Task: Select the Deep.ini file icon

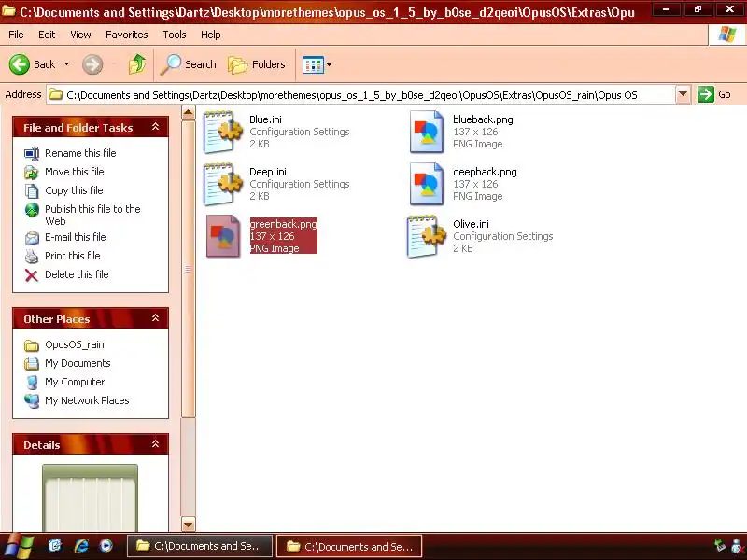Action: tap(222, 184)
